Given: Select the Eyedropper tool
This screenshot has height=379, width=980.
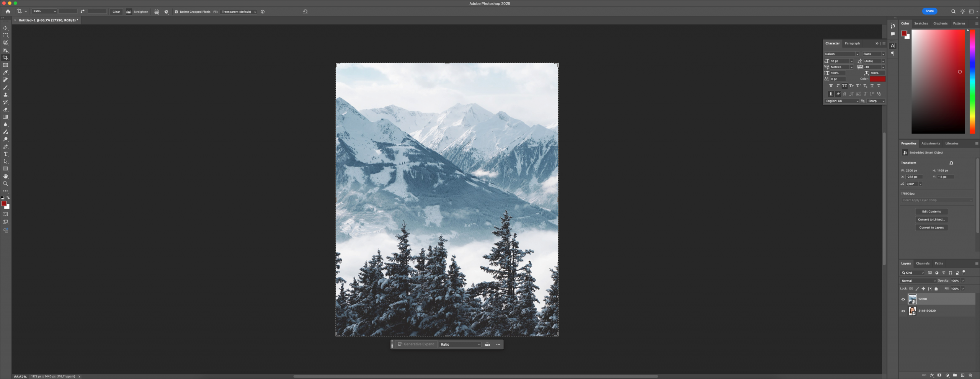Looking at the screenshot, I should pyautogui.click(x=5, y=72).
